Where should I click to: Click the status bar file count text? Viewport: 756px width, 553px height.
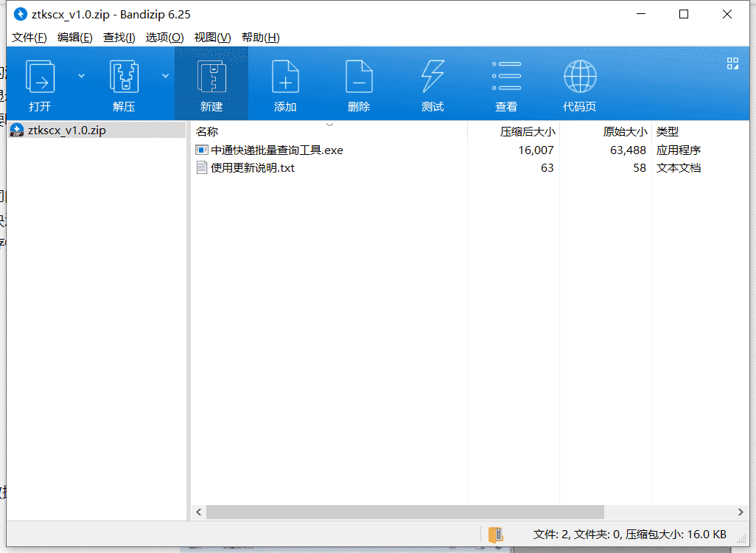[x=630, y=535]
